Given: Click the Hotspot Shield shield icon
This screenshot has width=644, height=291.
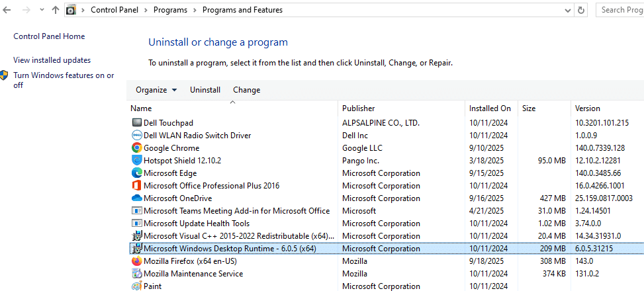Looking at the screenshot, I should click(137, 161).
